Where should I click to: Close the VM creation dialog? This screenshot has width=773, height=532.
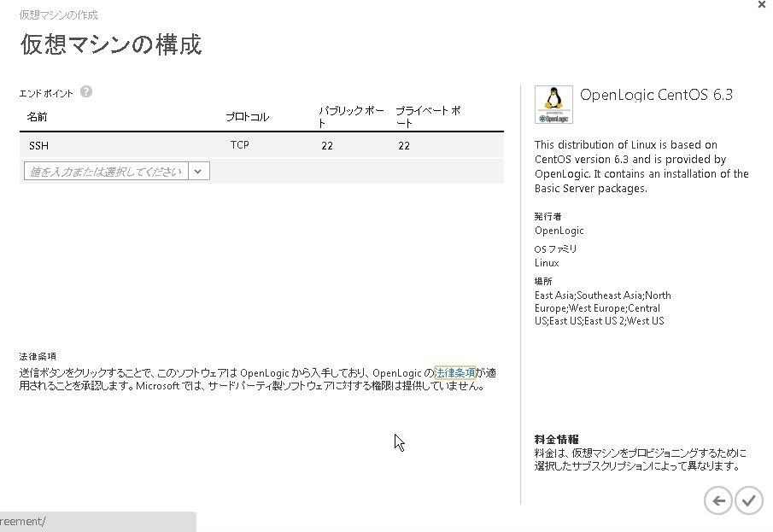[762, 4]
